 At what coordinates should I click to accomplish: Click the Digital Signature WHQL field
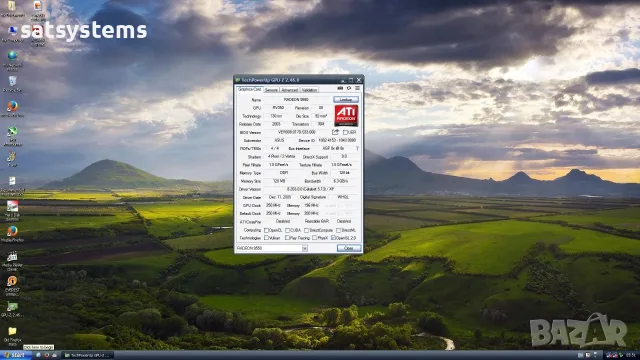click(343, 197)
